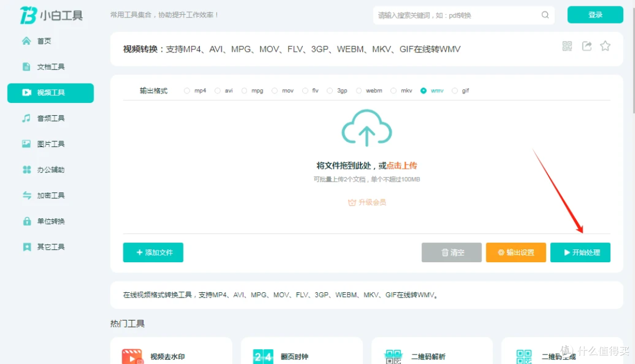Screen dimensions: 635x364
Task: Click the picture icon beside 图片工具
Action: pos(26,143)
